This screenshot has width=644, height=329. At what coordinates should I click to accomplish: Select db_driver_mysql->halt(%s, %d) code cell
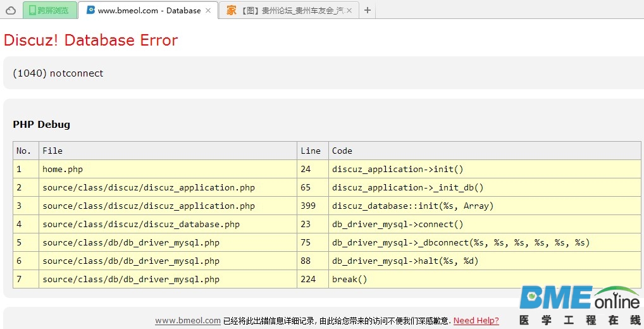[485, 261]
